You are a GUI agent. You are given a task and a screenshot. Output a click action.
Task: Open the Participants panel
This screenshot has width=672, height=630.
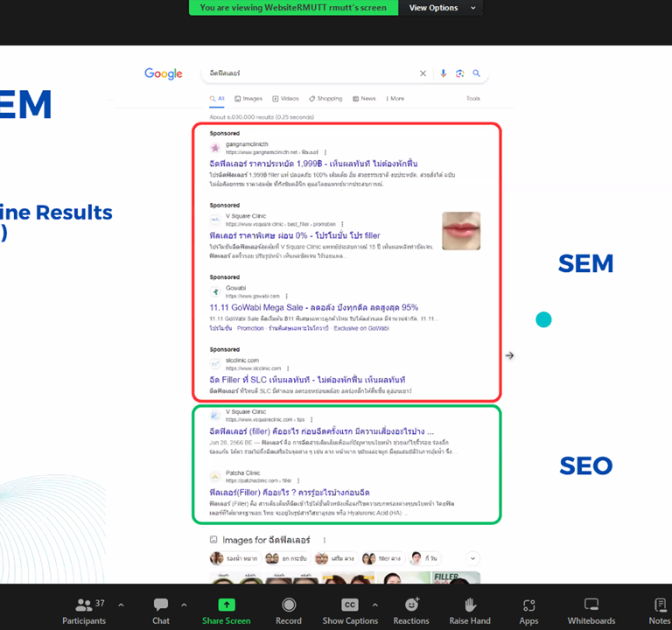click(x=84, y=612)
